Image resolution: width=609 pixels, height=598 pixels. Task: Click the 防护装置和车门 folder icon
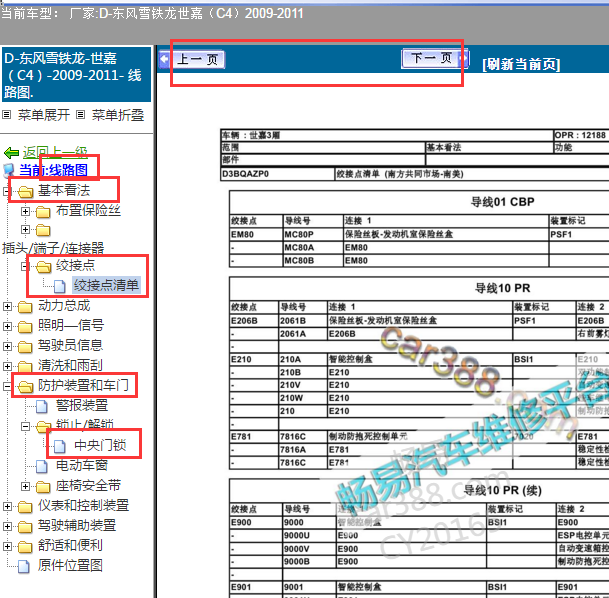25,387
